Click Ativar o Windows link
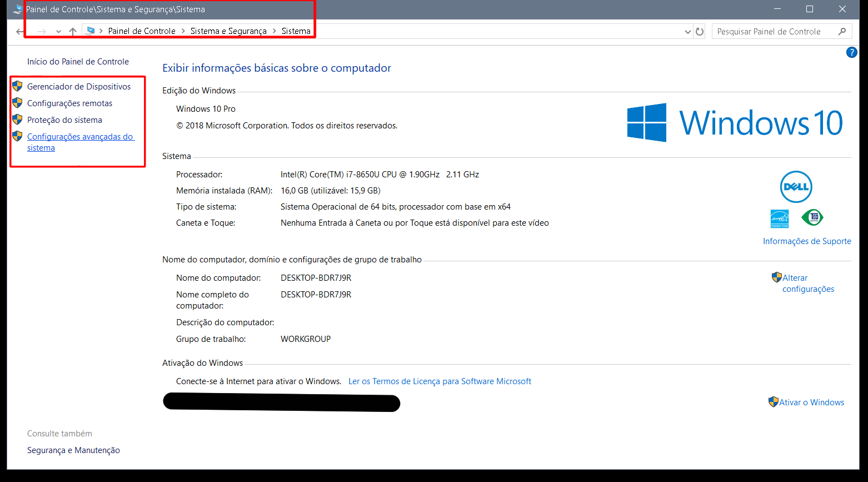This screenshot has height=482, width=868. tap(811, 403)
